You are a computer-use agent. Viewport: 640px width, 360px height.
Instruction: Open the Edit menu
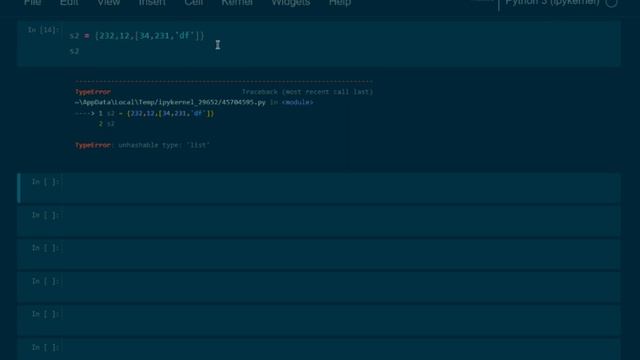tap(69, 3)
